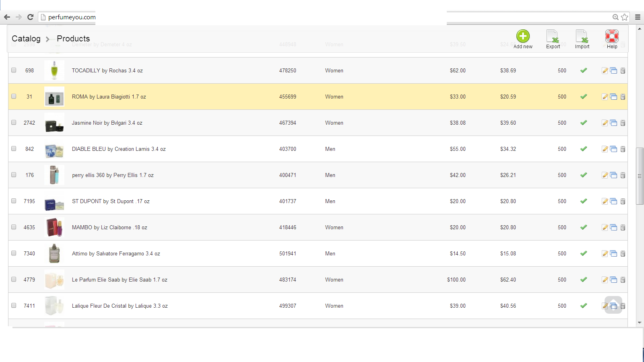Edit the Le Parfum Elie Saab product

coord(605,280)
